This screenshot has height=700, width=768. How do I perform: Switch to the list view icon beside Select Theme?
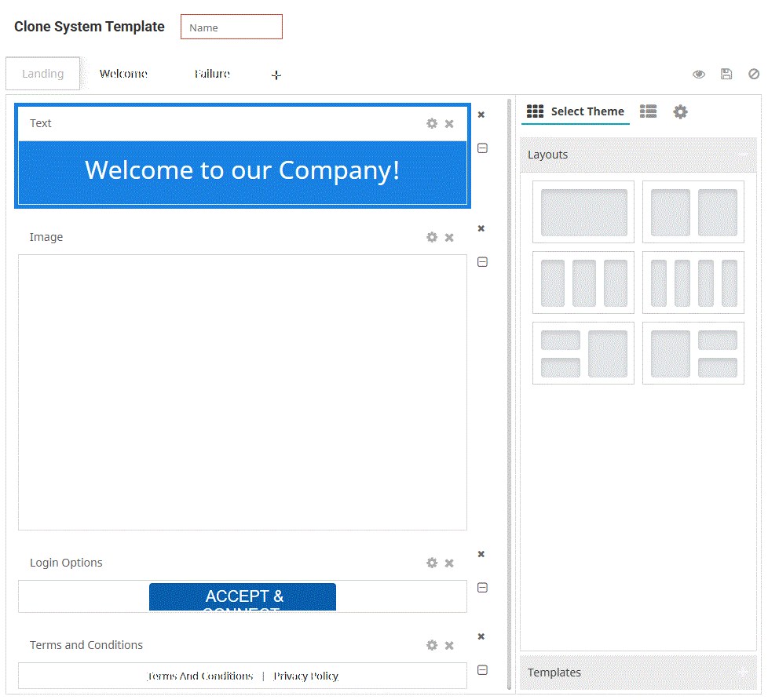[648, 111]
